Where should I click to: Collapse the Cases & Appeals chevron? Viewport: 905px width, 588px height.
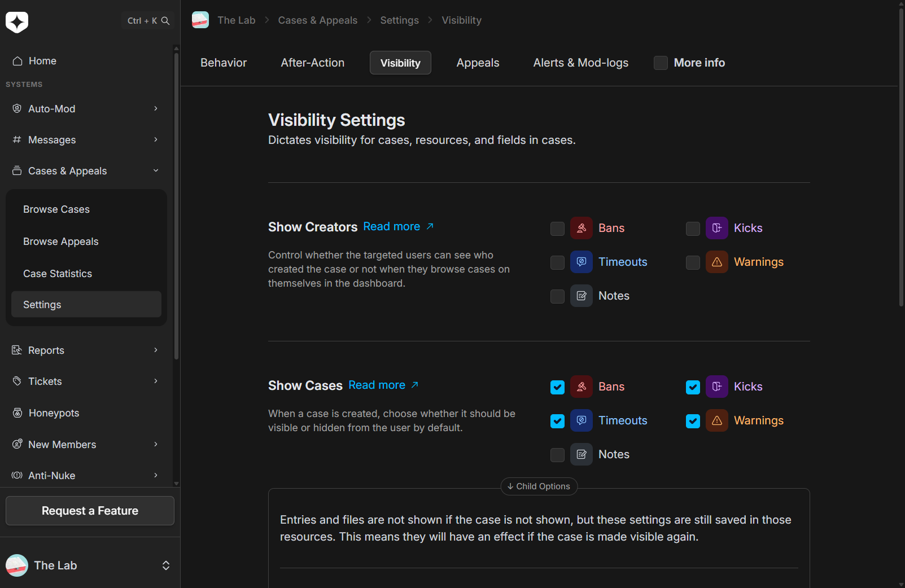[x=156, y=170]
